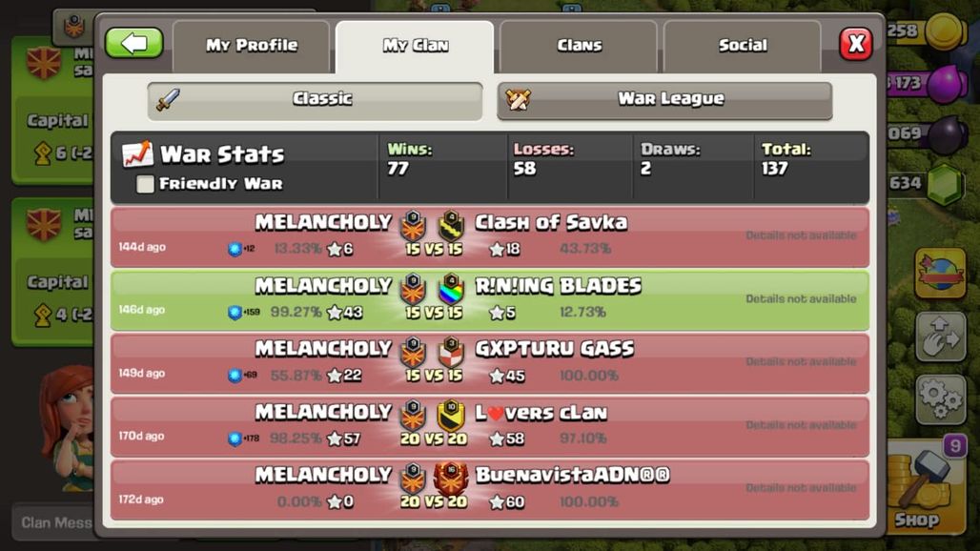The height and width of the screenshot is (551, 980).
Task: Tap the R!N!ING BLADES rainbow badge
Action: coord(451,288)
